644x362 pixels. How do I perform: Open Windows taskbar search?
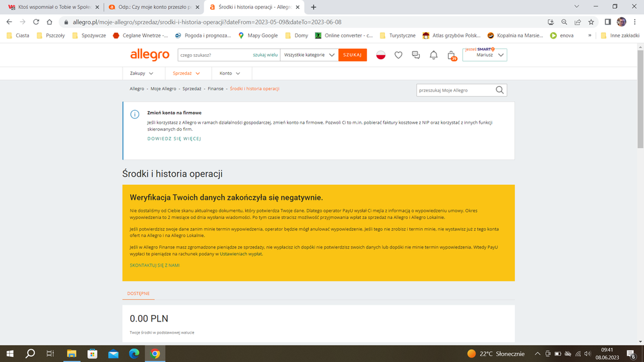pyautogui.click(x=30, y=354)
